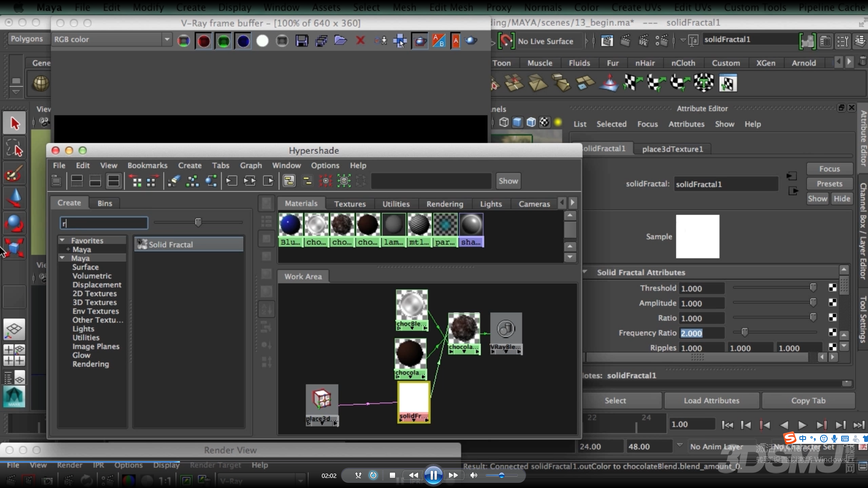Pause the video with the playback button

tap(434, 475)
